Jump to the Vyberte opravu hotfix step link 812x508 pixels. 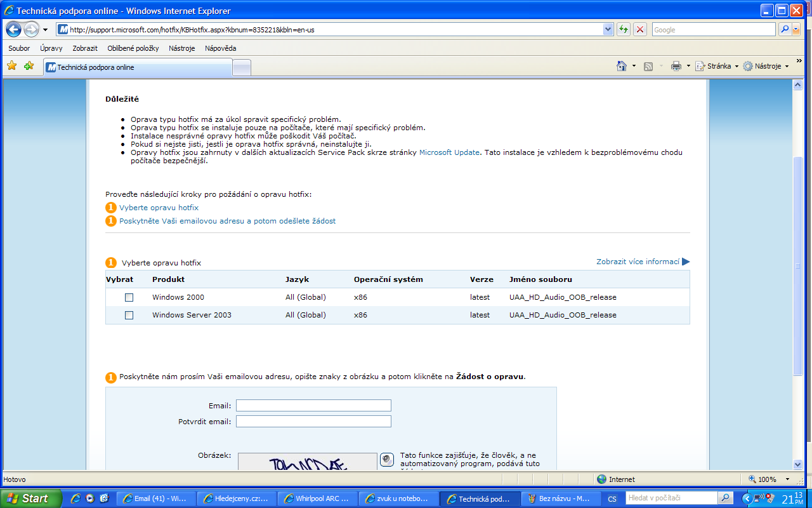pyautogui.click(x=159, y=208)
